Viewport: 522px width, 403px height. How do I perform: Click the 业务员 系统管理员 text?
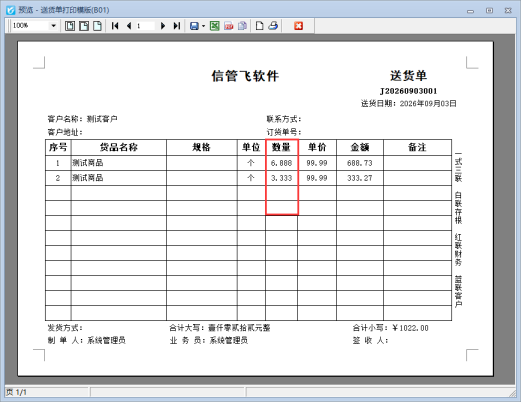point(209,340)
